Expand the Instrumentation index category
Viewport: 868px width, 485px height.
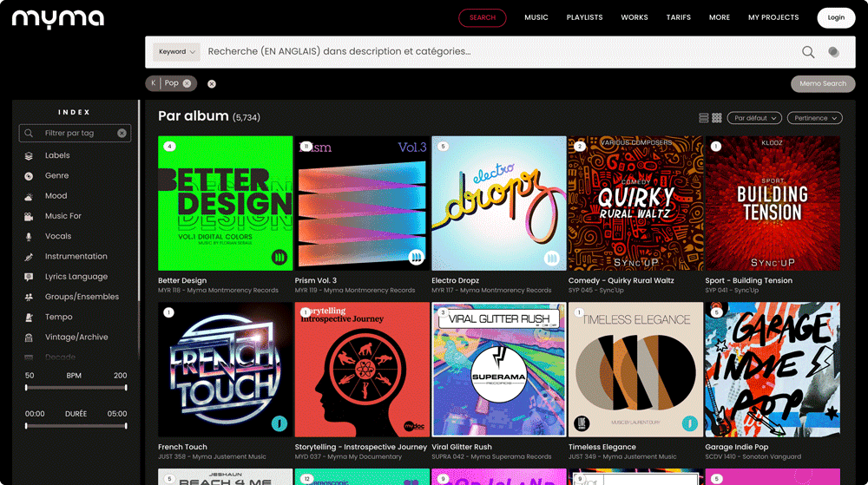pyautogui.click(x=76, y=257)
